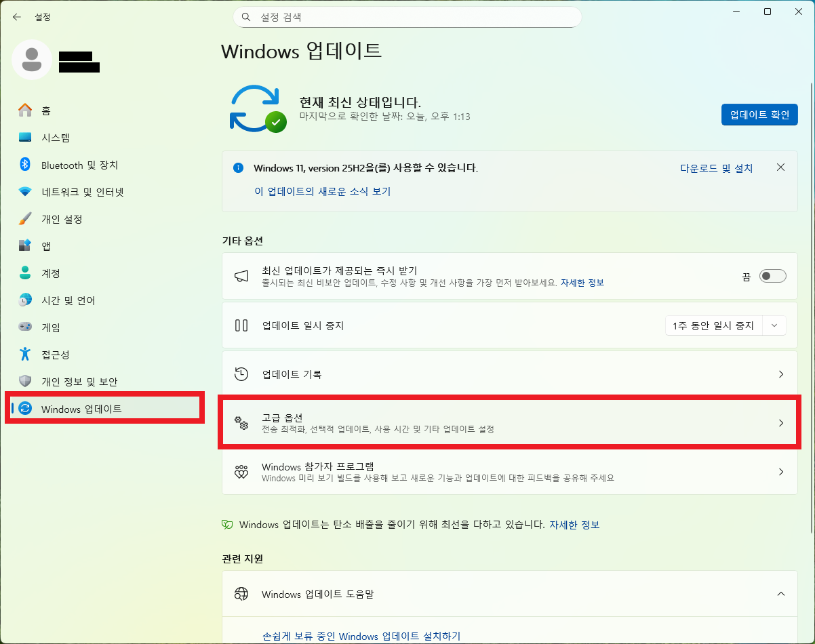Dismiss the 25H2 notice with X

(780, 167)
